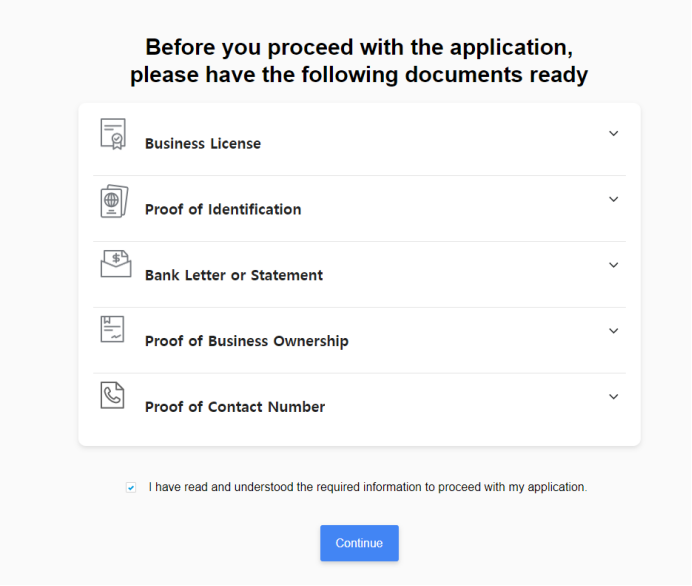The height and width of the screenshot is (586, 692).
Task: Open the Business License section title
Action: tap(203, 143)
